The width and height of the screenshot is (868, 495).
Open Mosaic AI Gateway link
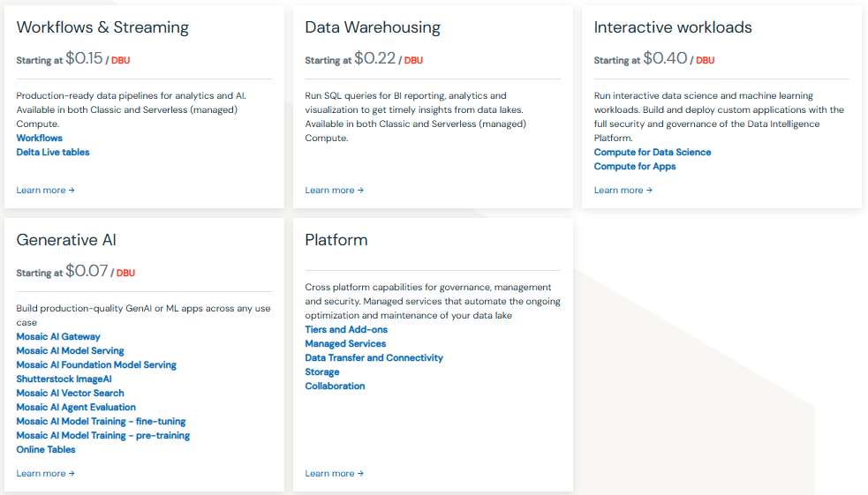click(x=58, y=336)
